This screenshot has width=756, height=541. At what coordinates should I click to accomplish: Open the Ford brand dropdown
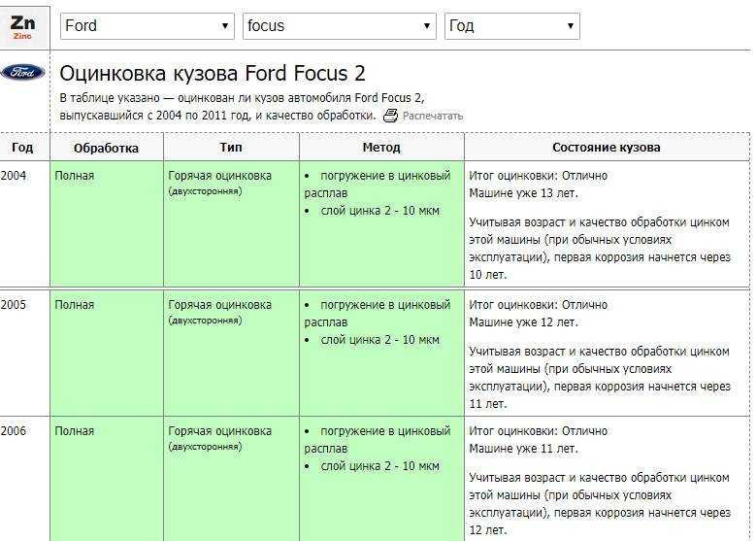pos(148,26)
